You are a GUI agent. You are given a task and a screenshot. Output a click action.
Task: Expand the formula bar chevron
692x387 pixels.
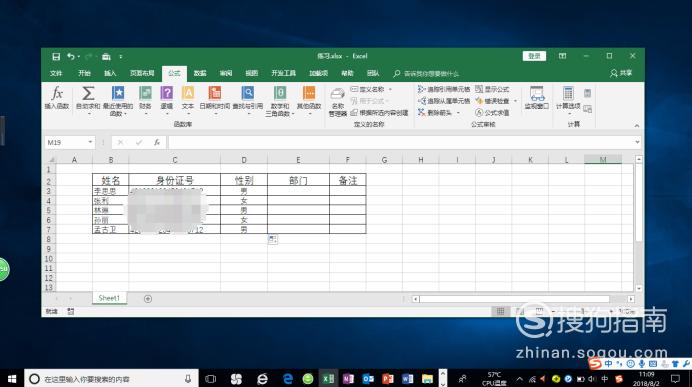[x=637, y=142]
